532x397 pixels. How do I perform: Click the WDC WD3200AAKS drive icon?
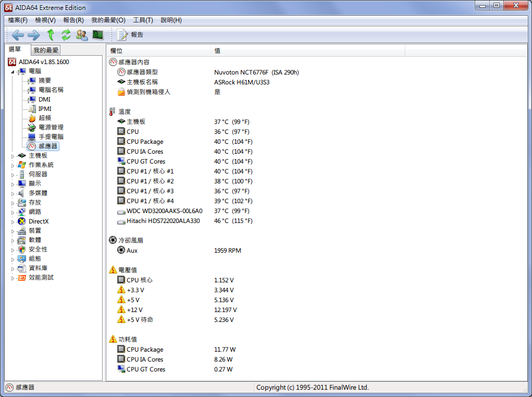pyautogui.click(x=121, y=212)
